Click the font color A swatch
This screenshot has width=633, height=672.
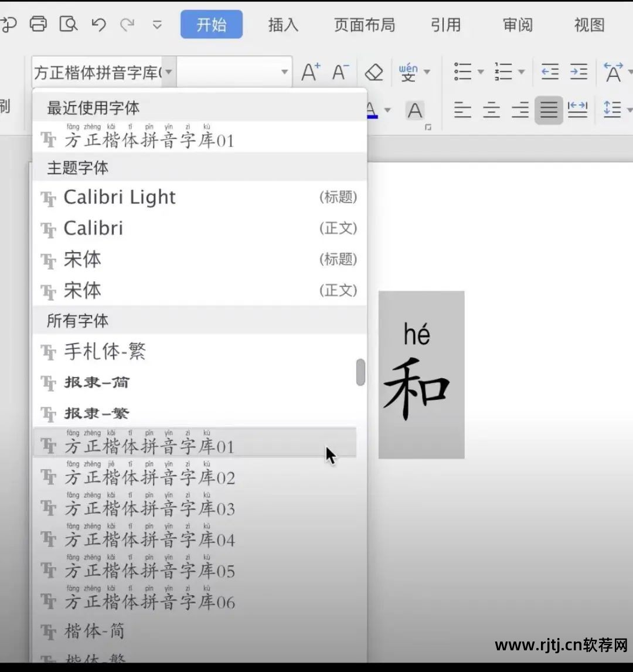pyautogui.click(x=372, y=110)
